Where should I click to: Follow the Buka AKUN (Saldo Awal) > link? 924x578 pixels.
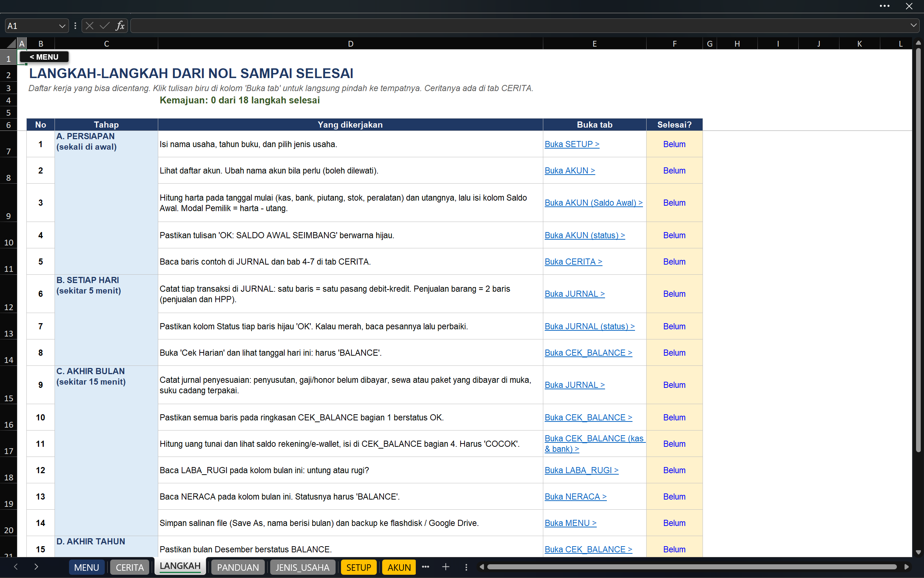click(593, 202)
